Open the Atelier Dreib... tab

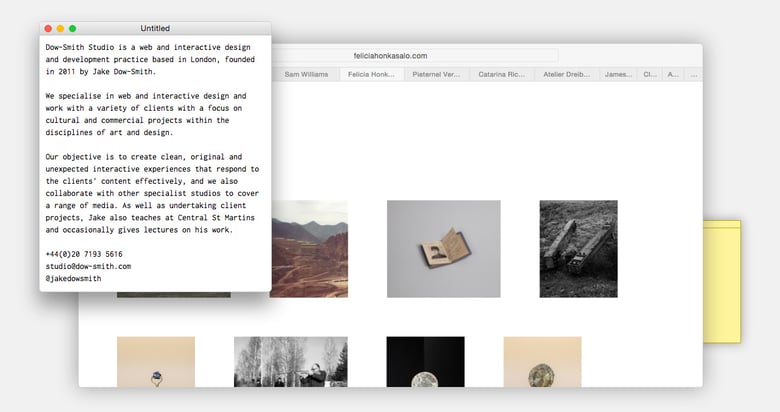click(x=567, y=74)
